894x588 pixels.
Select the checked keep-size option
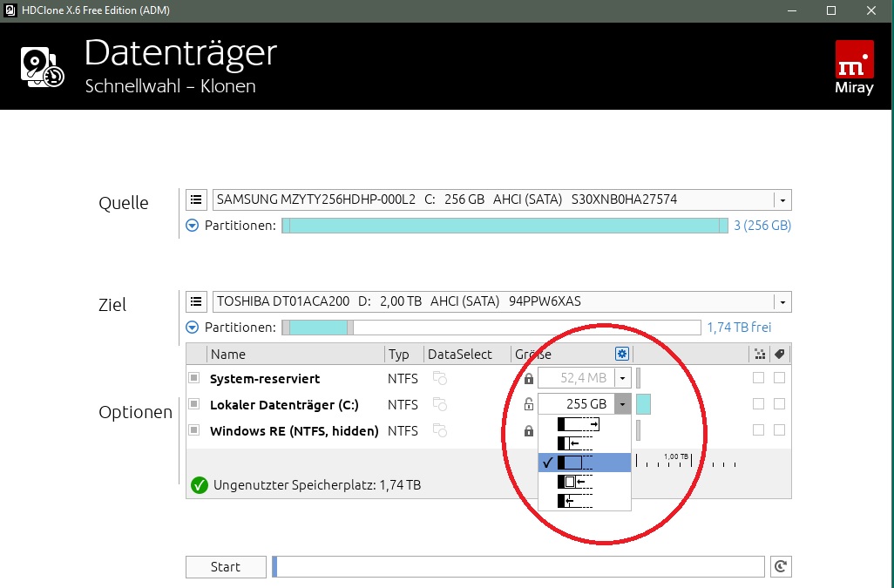pyautogui.click(x=585, y=463)
